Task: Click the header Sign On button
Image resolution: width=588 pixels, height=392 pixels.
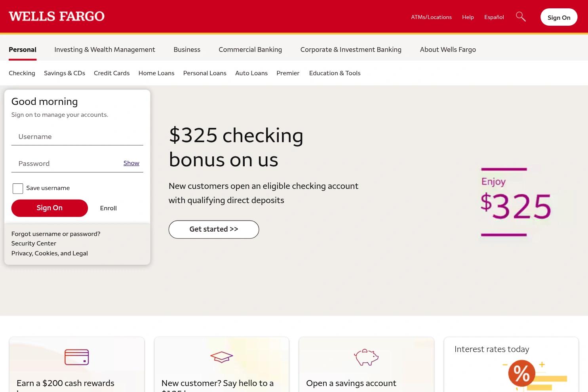Action: [x=559, y=17]
